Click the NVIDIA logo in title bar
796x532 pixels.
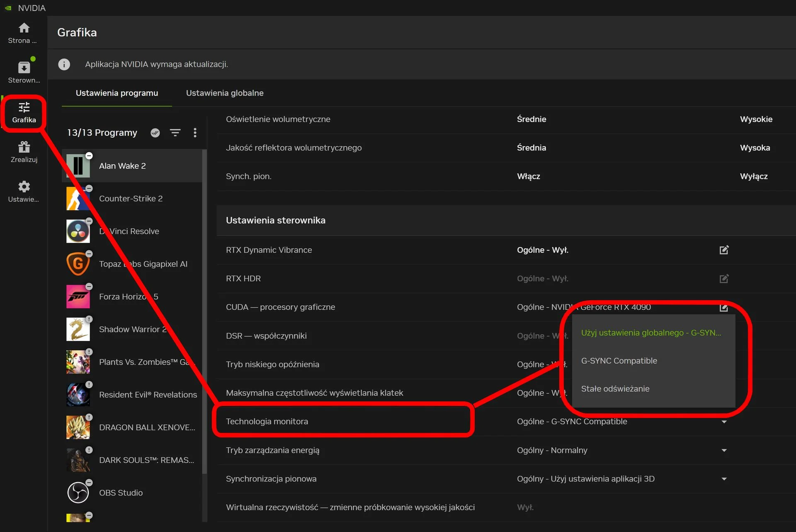coord(8,8)
